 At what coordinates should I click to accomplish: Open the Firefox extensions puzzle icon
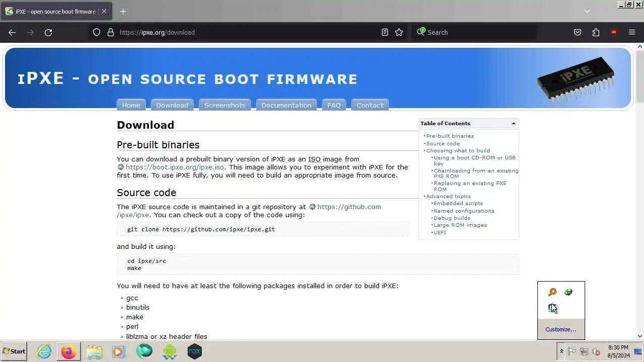coord(596,32)
